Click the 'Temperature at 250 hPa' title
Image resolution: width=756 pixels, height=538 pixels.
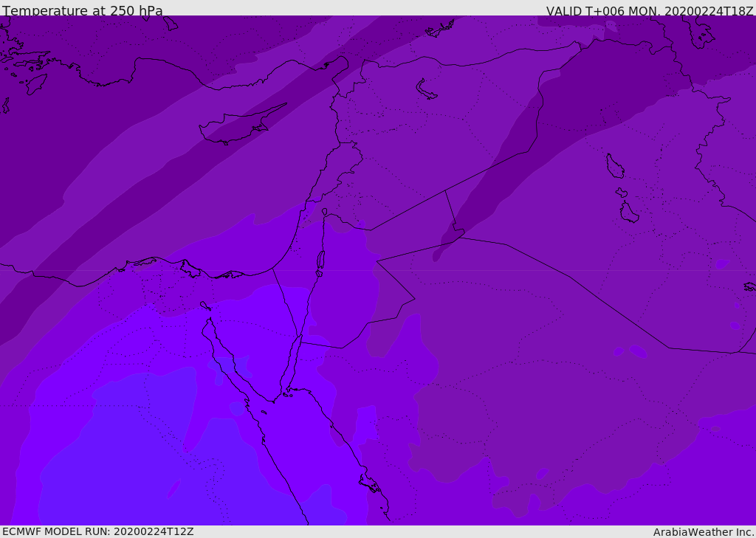(x=83, y=10)
